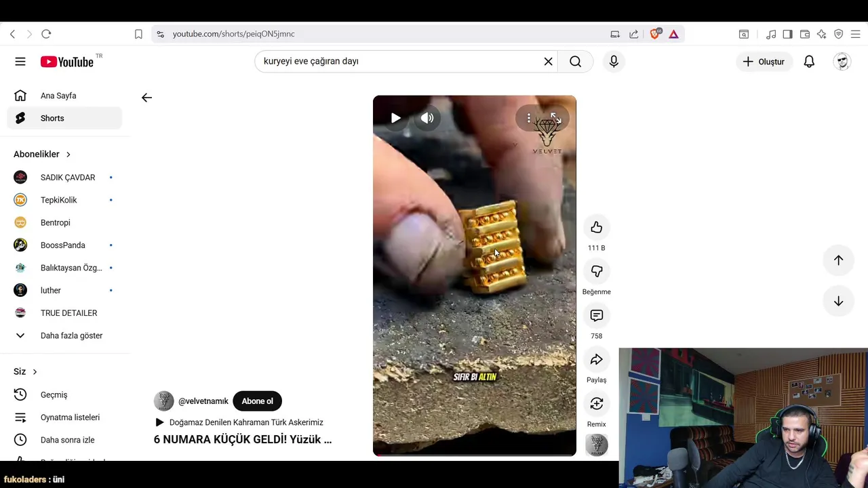This screenshot has width=868, height=488.
Task: Bookmark this page in the browser
Action: 138,34
